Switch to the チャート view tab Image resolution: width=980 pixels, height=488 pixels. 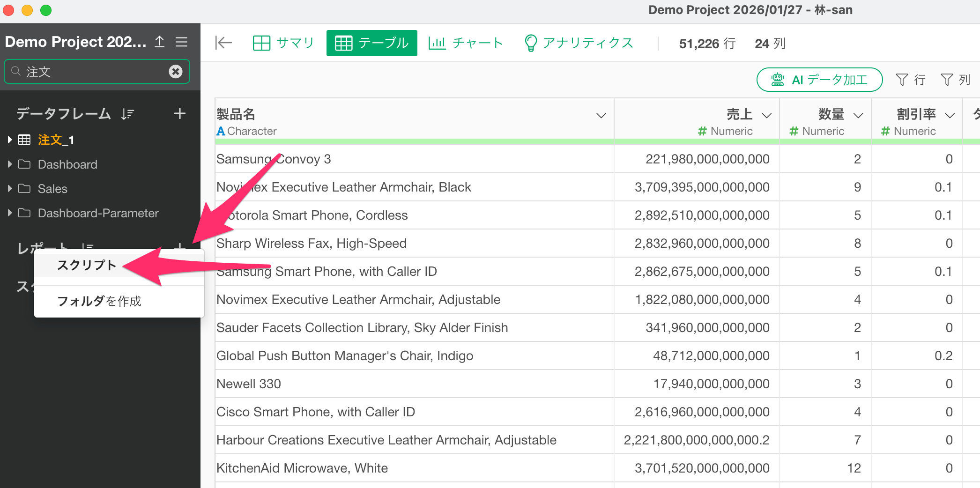[x=466, y=43]
